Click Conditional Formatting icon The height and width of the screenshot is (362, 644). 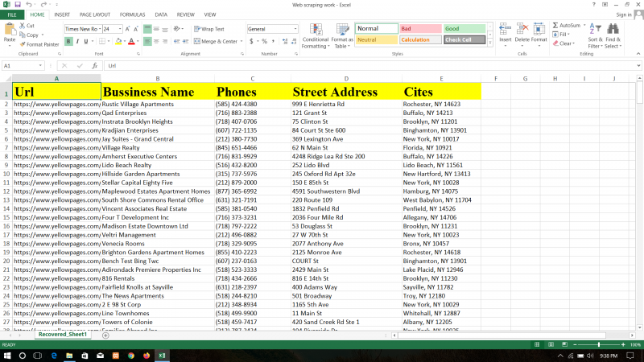pyautogui.click(x=315, y=35)
